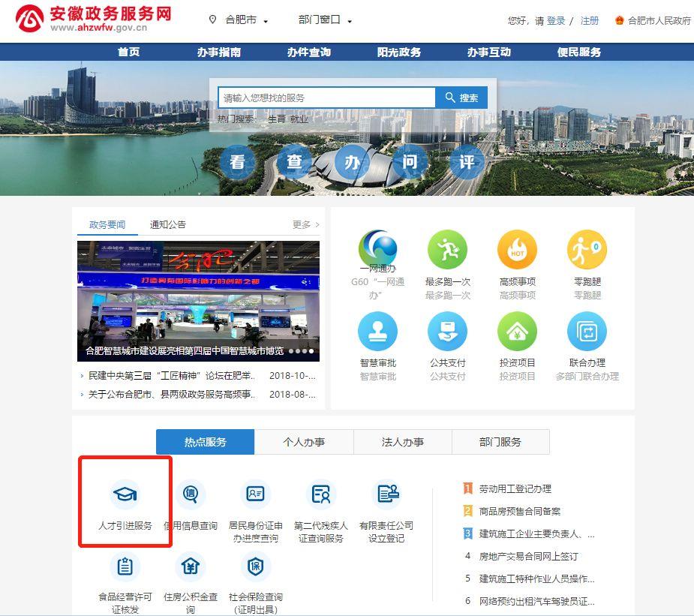Image resolution: width=694 pixels, height=616 pixels.
Task: Open the 关于公布合肥市 news headline
Action: coord(172,395)
